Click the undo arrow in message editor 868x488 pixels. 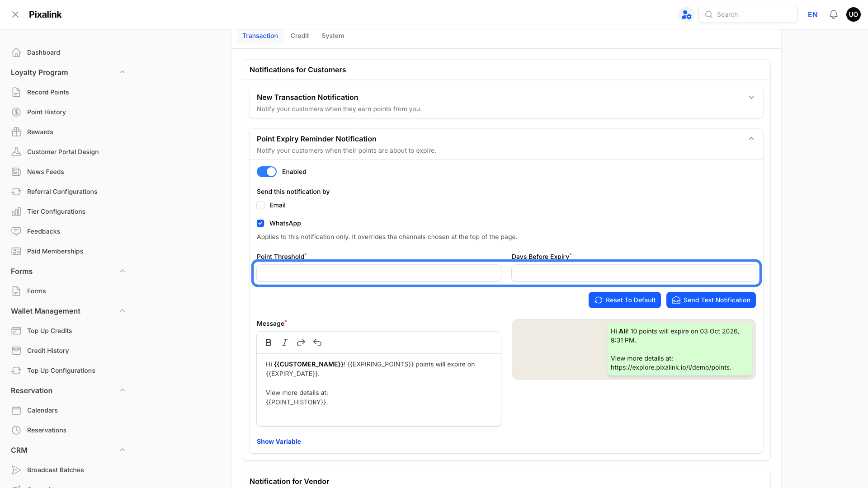coord(317,343)
